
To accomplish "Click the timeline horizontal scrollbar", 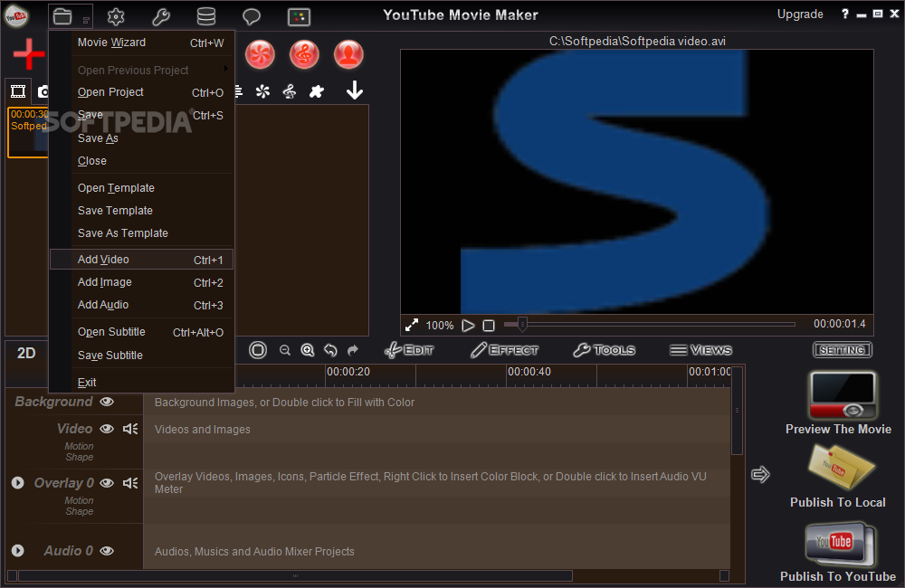I will [296, 575].
